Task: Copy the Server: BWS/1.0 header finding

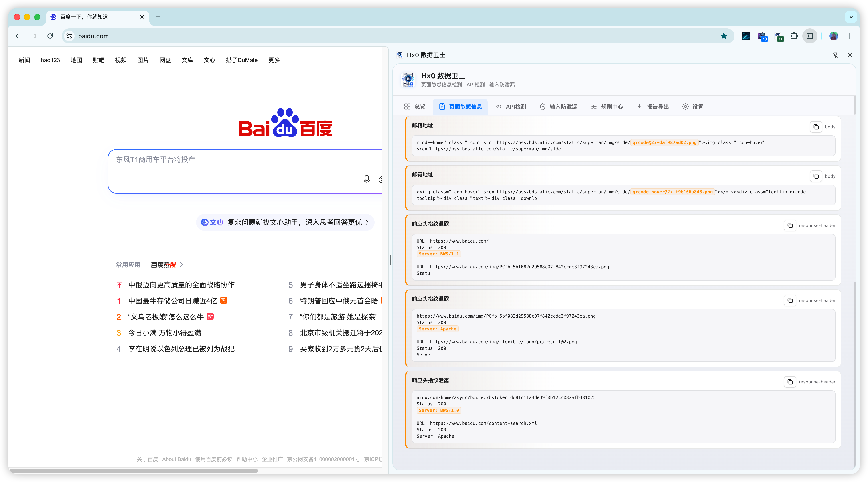Action: [x=790, y=382]
